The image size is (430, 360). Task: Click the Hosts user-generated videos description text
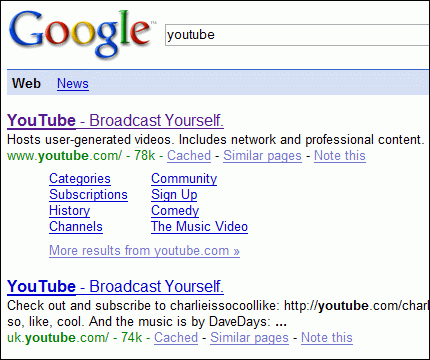tap(215, 140)
